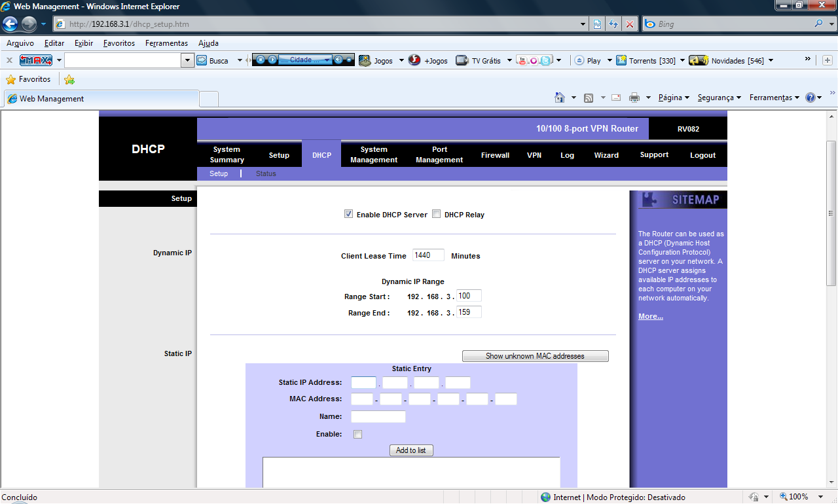838x504 pixels.
Task: Click the browser Forward arrow button
Action: coord(29,24)
